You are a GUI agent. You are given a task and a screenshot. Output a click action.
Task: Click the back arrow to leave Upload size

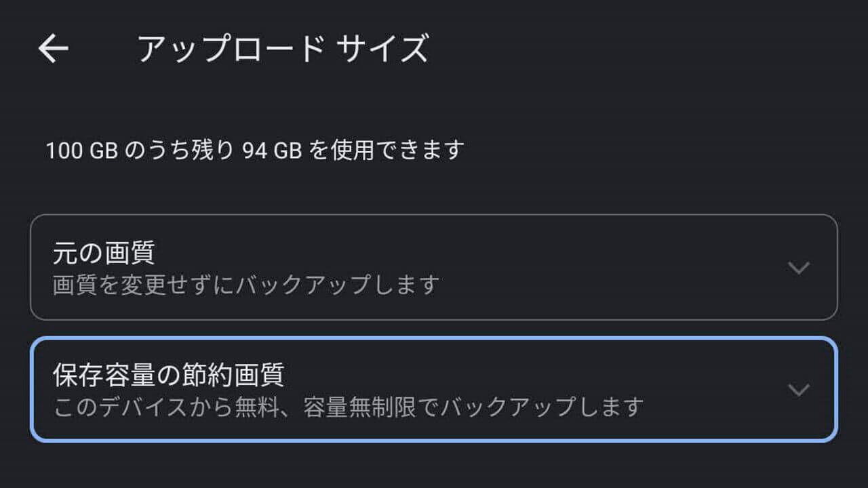[53, 48]
